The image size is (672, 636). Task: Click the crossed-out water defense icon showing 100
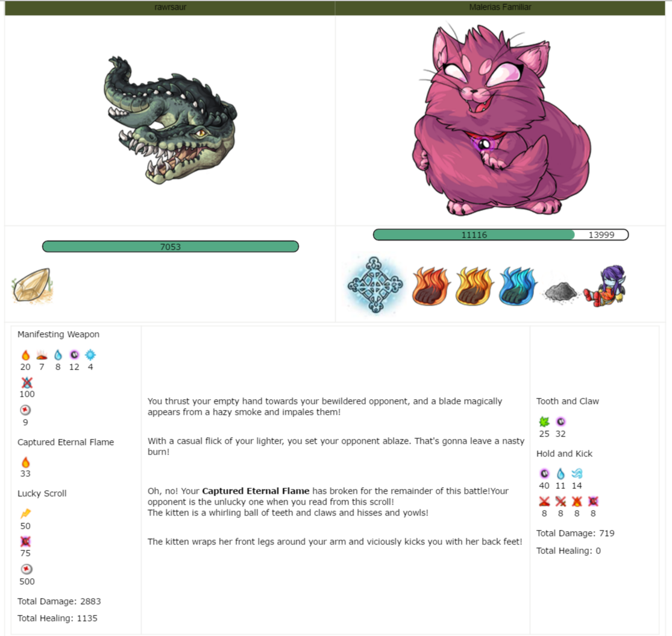coord(27,382)
